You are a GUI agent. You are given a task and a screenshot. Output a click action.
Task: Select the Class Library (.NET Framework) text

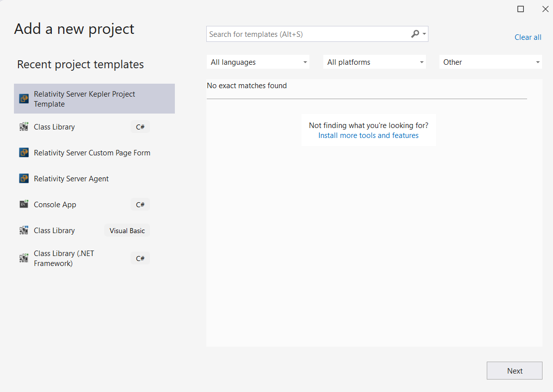[x=64, y=259]
